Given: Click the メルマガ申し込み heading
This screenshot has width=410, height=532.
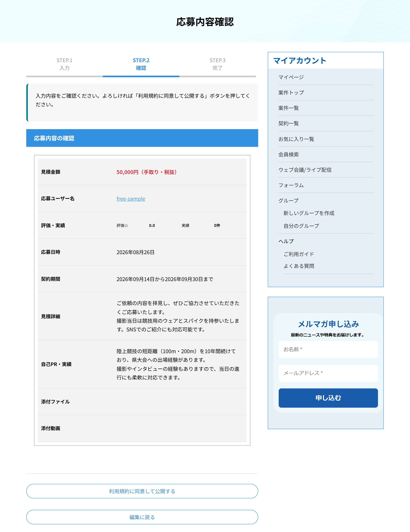Looking at the screenshot, I should (328, 324).
